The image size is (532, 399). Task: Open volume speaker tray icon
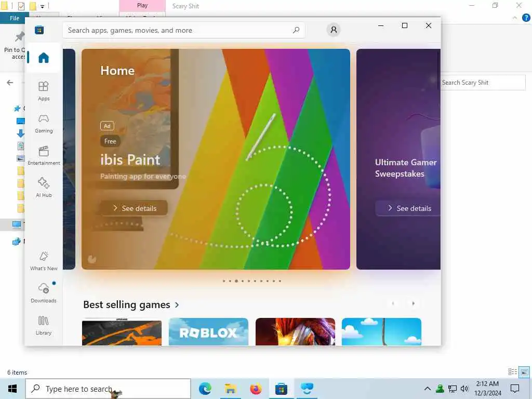[x=464, y=389]
